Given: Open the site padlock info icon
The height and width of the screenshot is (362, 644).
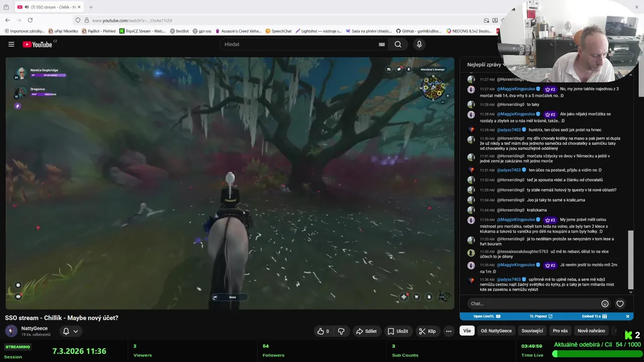Looking at the screenshot, I should click(87, 20).
